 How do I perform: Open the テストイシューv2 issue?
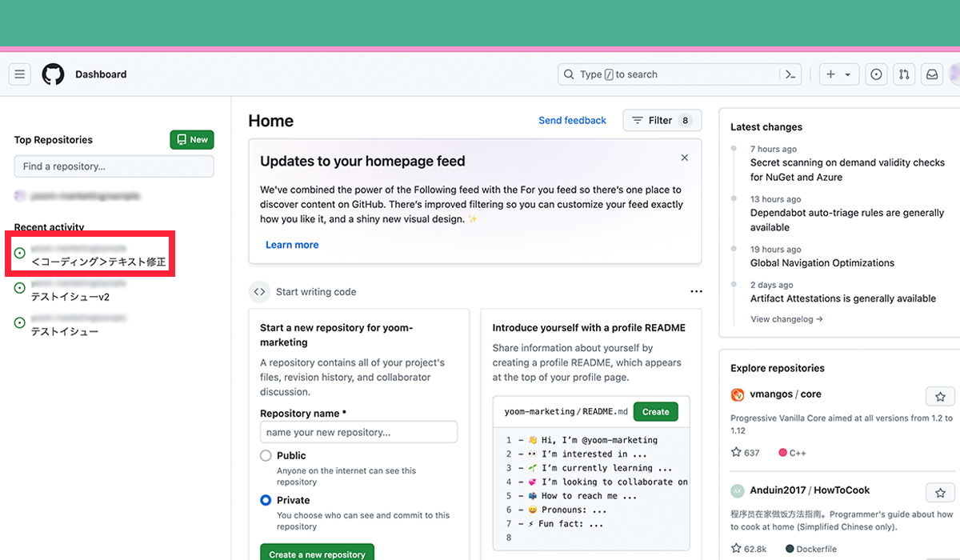[x=70, y=297]
